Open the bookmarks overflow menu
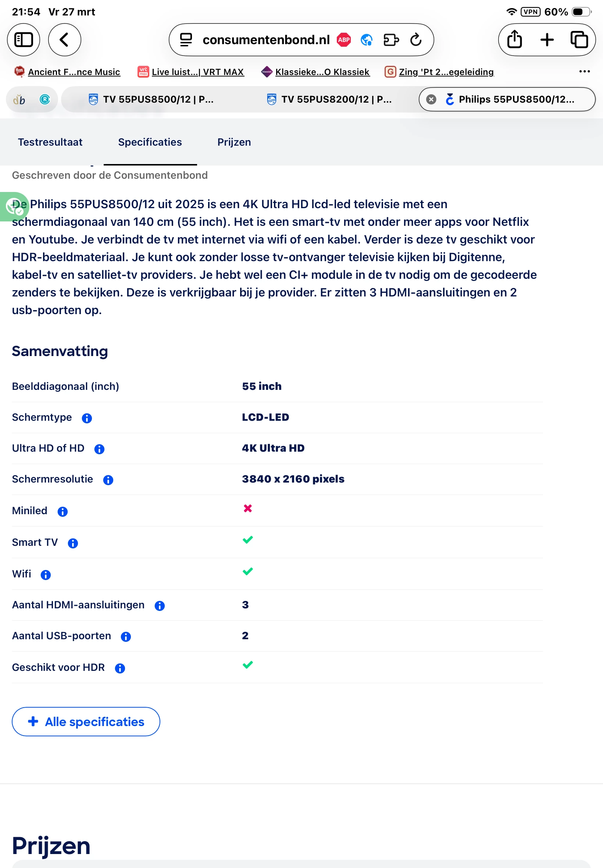 click(x=584, y=71)
